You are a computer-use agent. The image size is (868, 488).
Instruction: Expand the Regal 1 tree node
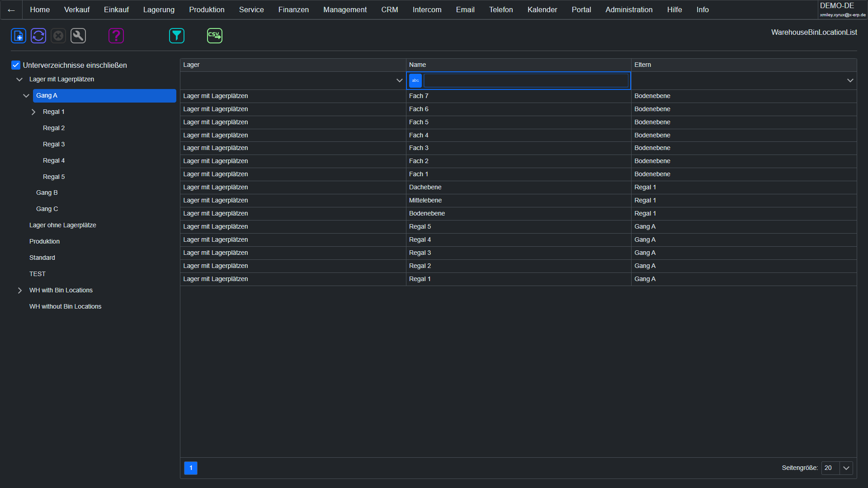point(33,112)
